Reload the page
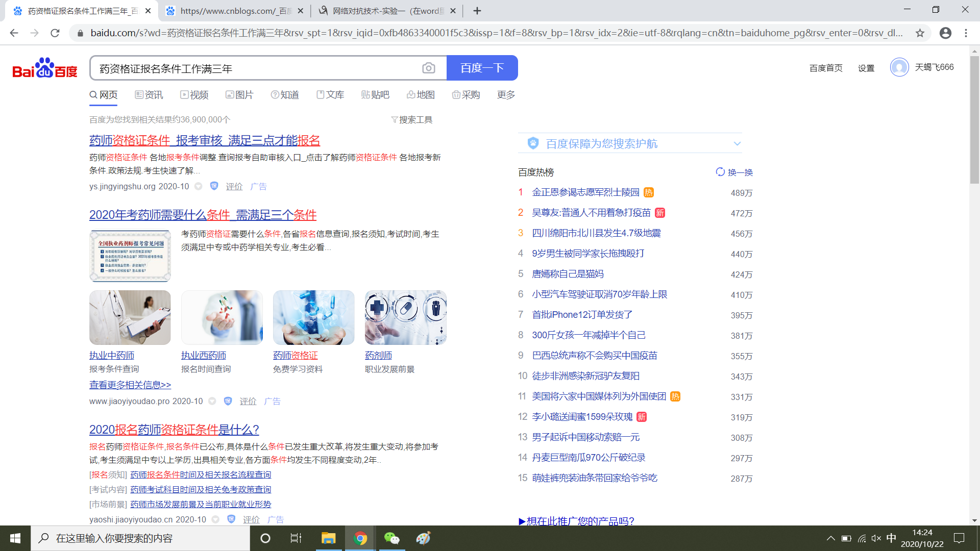The height and width of the screenshot is (551, 980). pyautogui.click(x=55, y=33)
